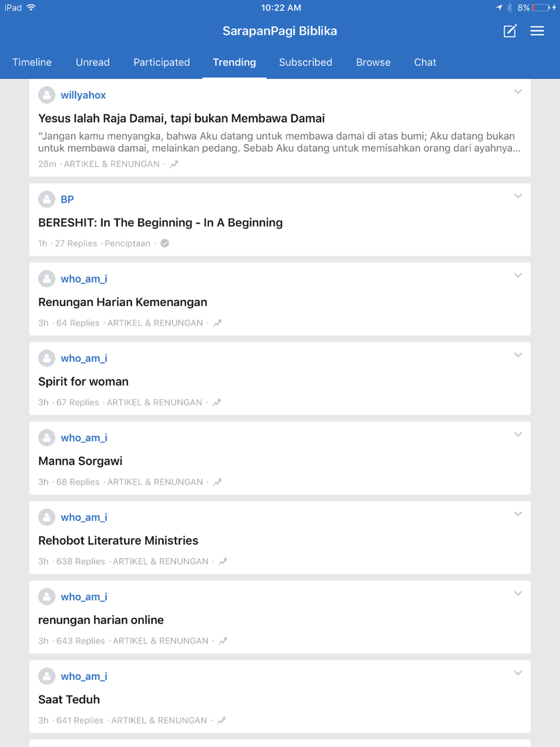Tap willyahox avatar icon

click(x=47, y=95)
